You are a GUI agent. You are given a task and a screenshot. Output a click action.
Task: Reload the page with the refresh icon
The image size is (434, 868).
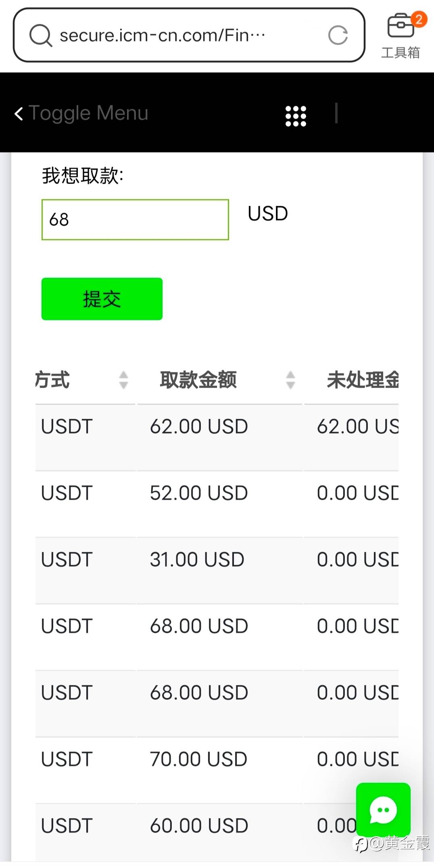pyautogui.click(x=338, y=35)
